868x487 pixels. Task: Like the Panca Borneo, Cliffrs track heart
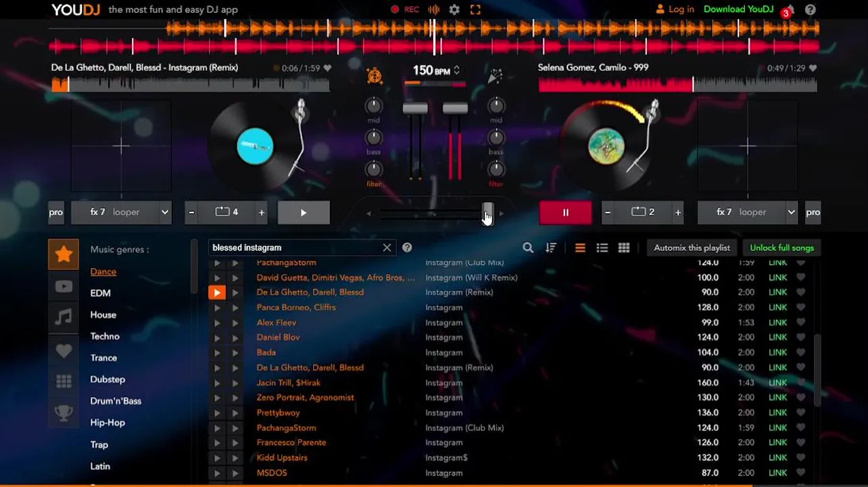point(800,307)
